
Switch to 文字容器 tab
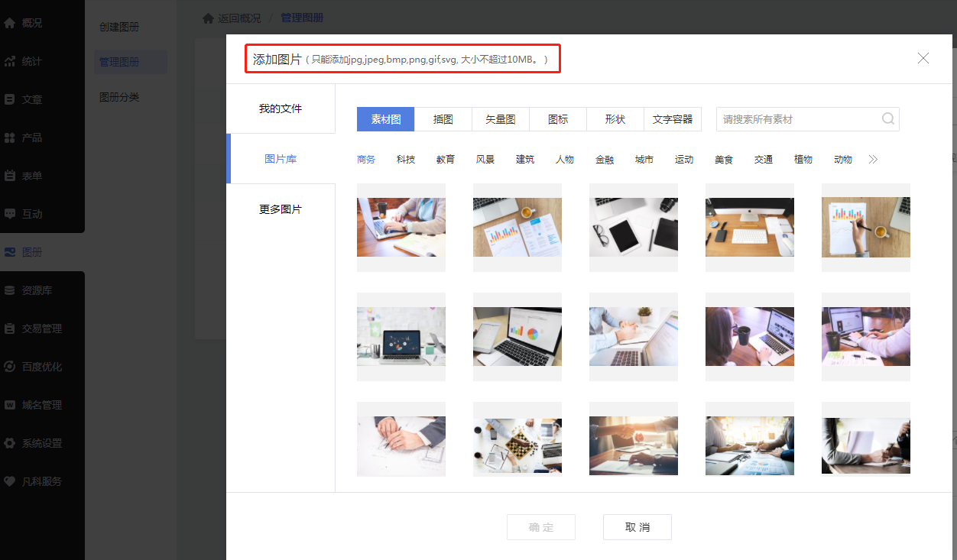[673, 119]
